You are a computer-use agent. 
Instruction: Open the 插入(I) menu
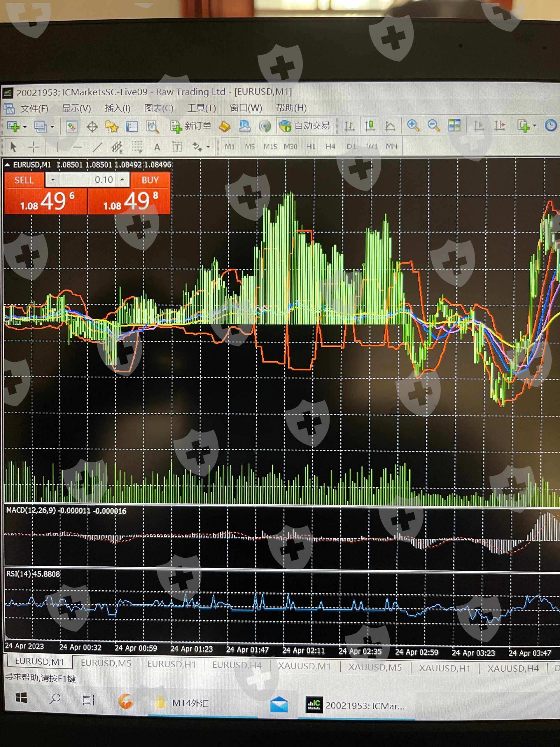point(117,109)
